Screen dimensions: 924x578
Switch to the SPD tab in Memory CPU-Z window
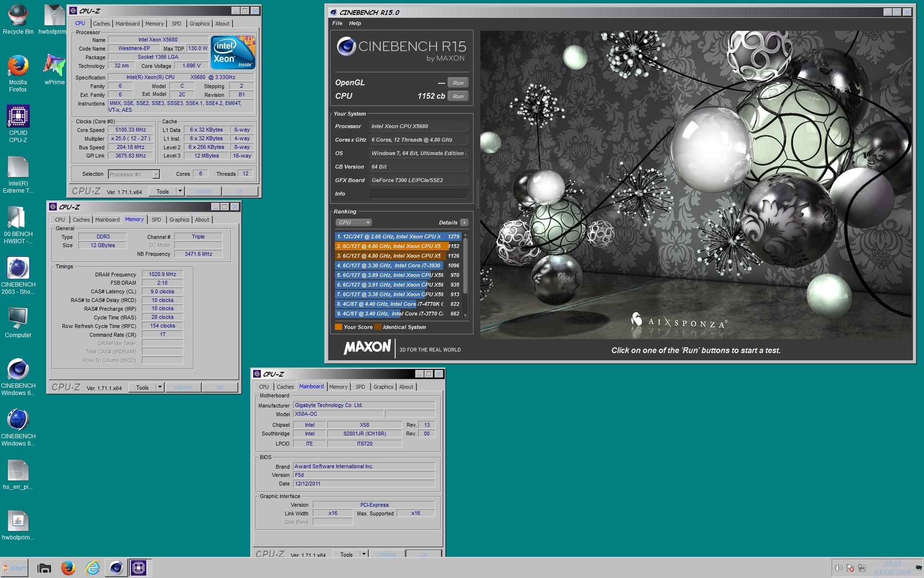coord(156,220)
